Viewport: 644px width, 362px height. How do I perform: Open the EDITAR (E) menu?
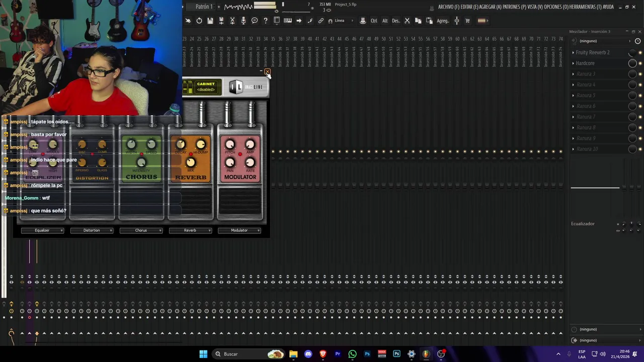tap(469, 7)
